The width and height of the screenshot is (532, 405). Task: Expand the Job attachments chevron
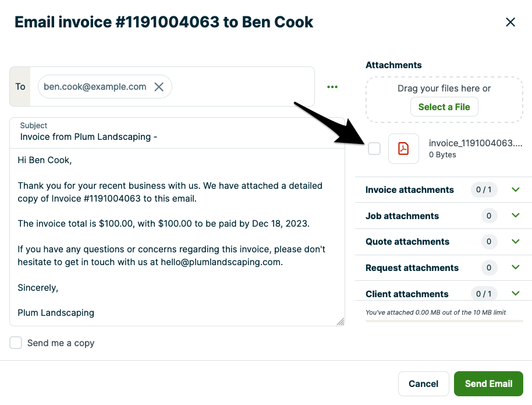[515, 216]
